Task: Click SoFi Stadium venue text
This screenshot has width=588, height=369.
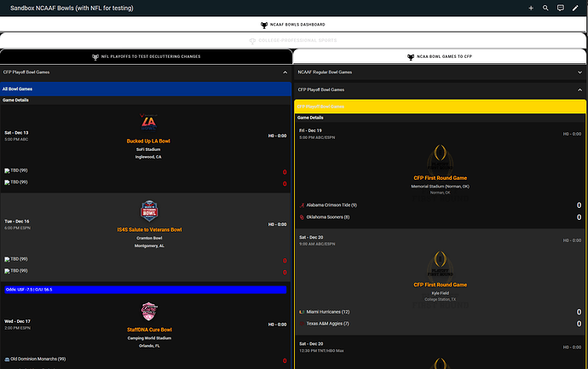Action: [148, 150]
